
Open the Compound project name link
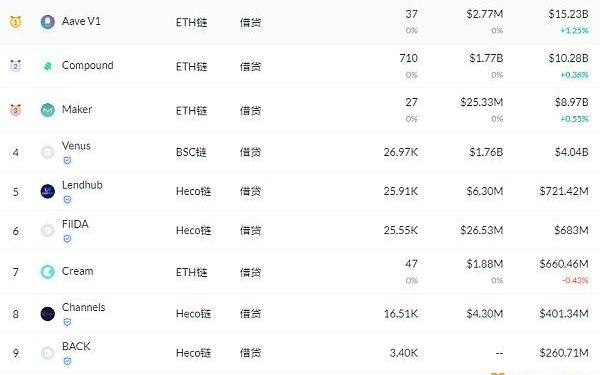[88, 65]
